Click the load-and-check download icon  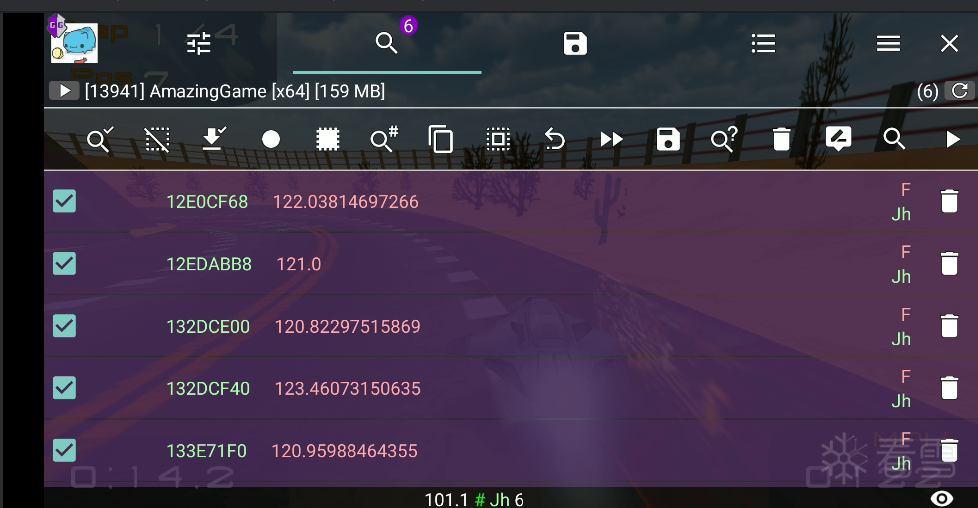(x=214, y=139)
